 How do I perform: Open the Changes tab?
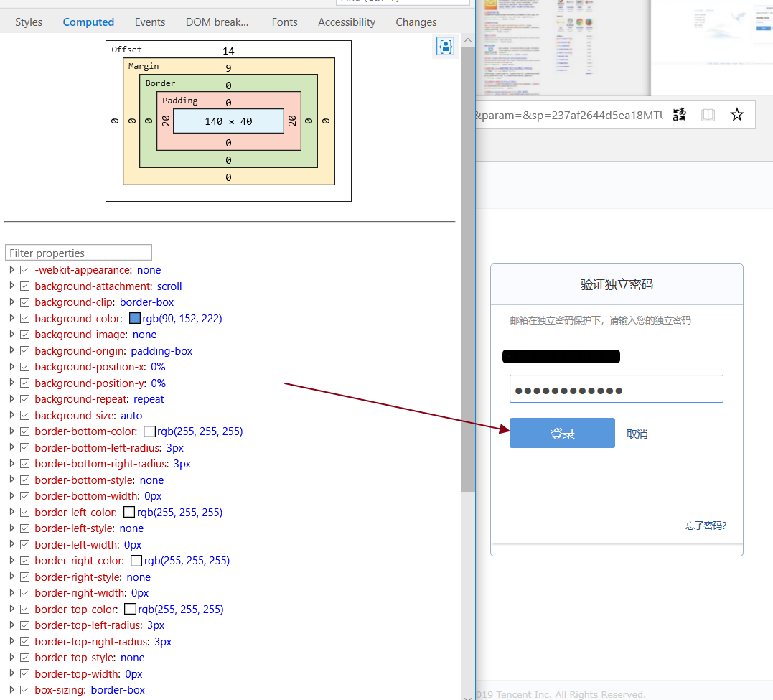(x=416, y=22)
